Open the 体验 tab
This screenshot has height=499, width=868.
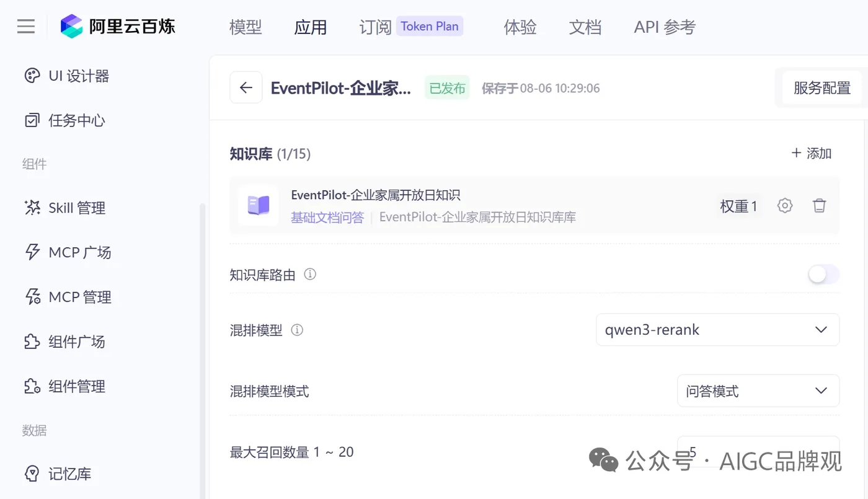(x=520, y=27)
